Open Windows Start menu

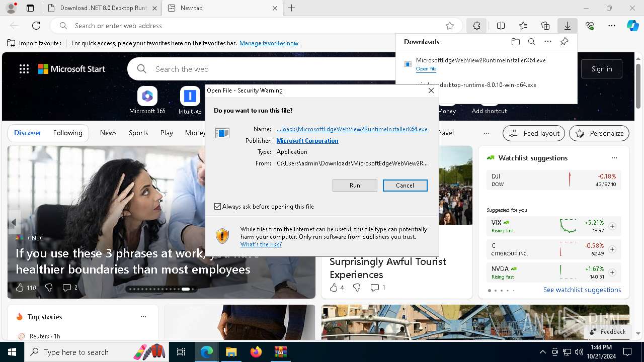point(12,352)
